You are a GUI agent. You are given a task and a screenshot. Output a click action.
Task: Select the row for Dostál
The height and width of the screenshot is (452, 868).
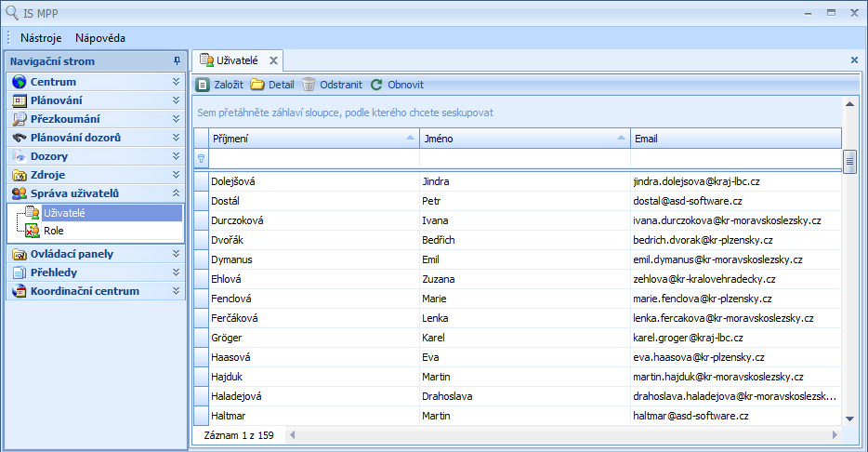coord(518,201)
